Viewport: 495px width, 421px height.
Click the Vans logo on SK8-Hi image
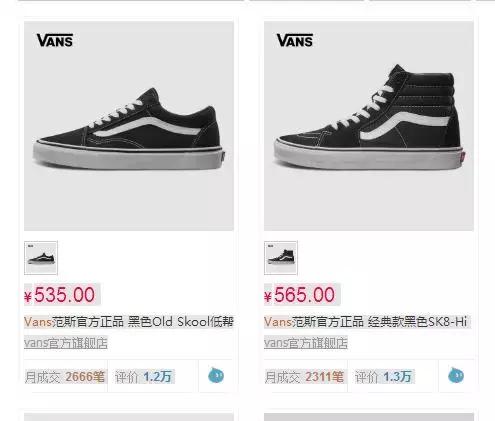(x=295, y=40)
